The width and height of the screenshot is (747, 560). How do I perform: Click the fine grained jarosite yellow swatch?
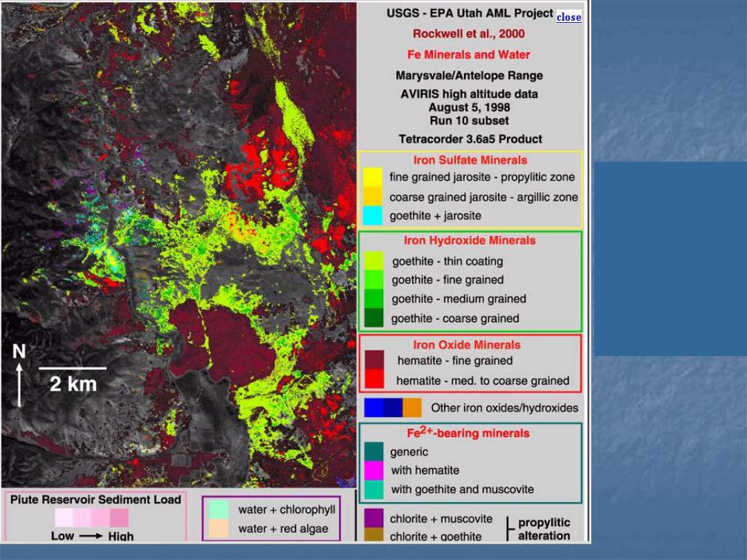click(373, 177)
